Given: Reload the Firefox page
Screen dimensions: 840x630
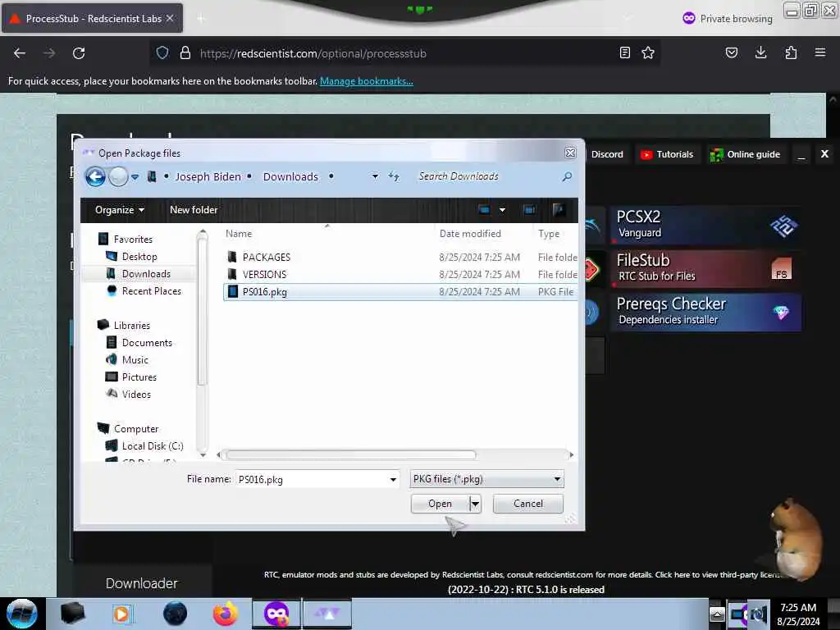Looking at the screenshot, I should click(x=79, y=53).
